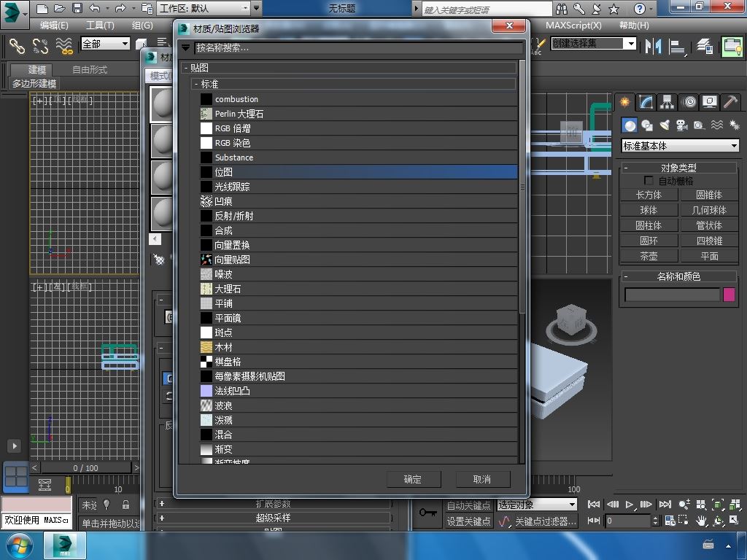
Task: Select Bind to Space Warp icon
Action: pyautogui.click(x=64, y=46)
